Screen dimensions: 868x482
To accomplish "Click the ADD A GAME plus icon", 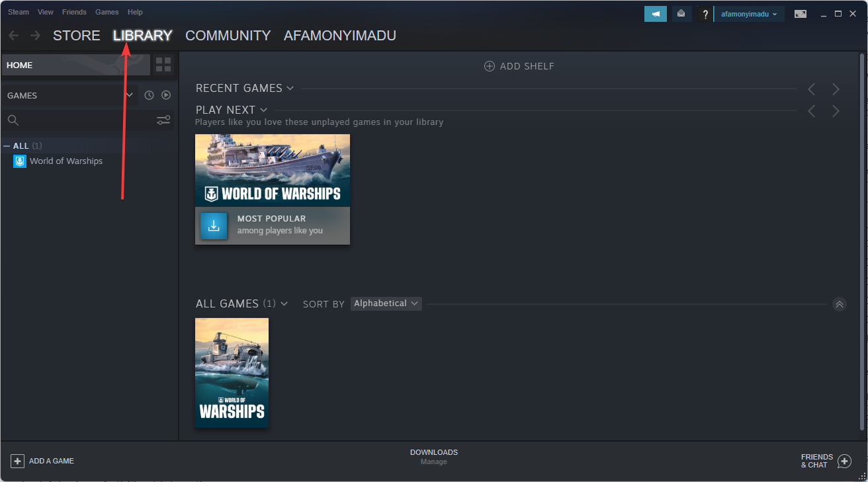I will (18, 461).
